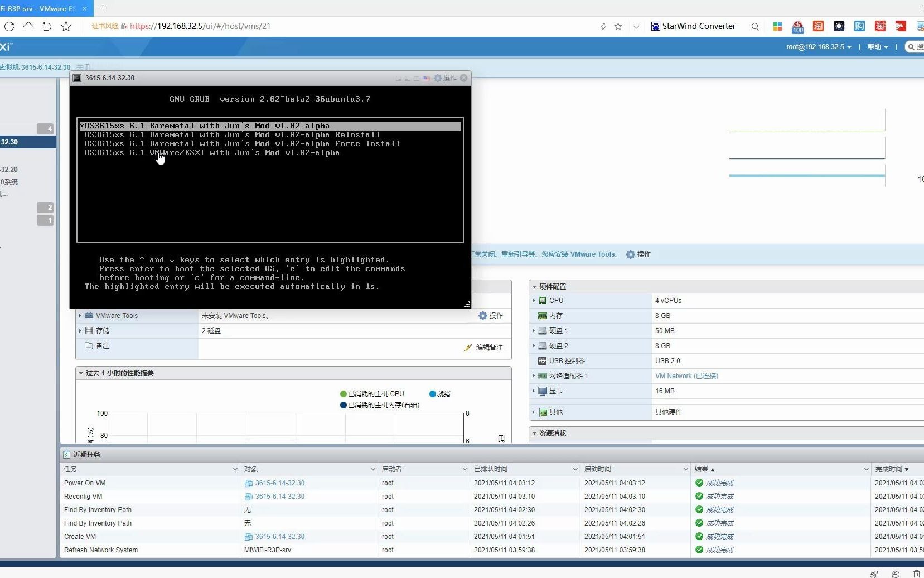Collapse the 资源消耗 panel

(x=534, y=433)
